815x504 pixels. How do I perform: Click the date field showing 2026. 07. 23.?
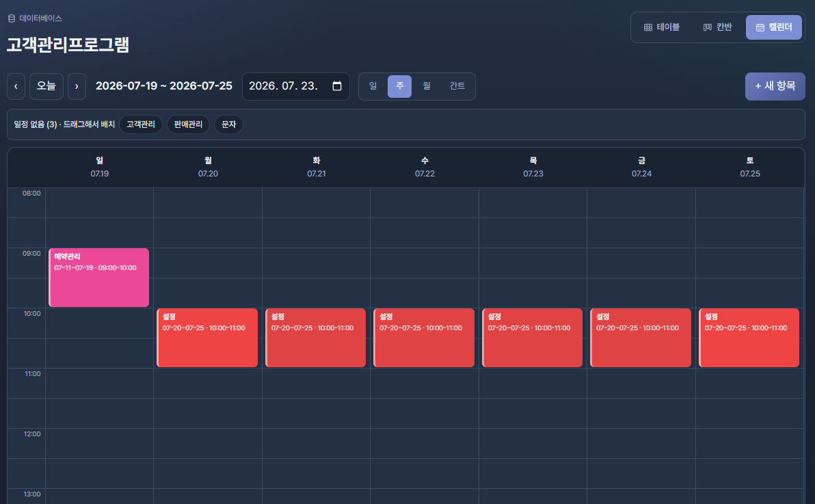click(296, 86)
